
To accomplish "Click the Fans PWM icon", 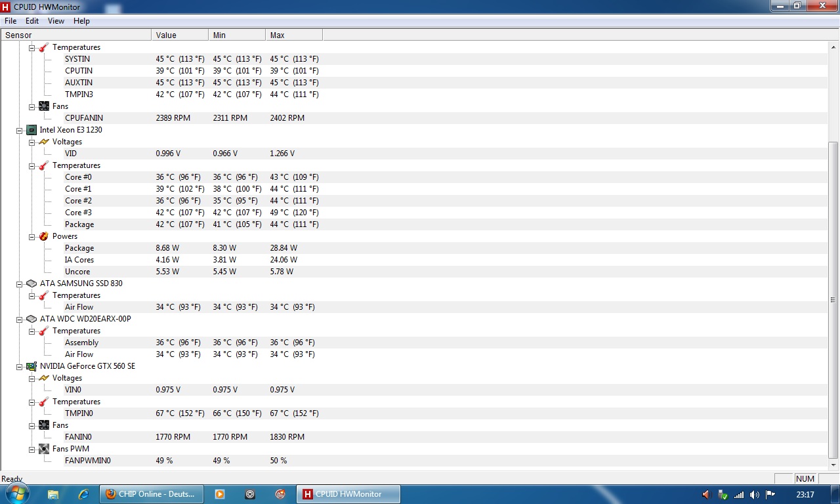I will click(44, 449).
